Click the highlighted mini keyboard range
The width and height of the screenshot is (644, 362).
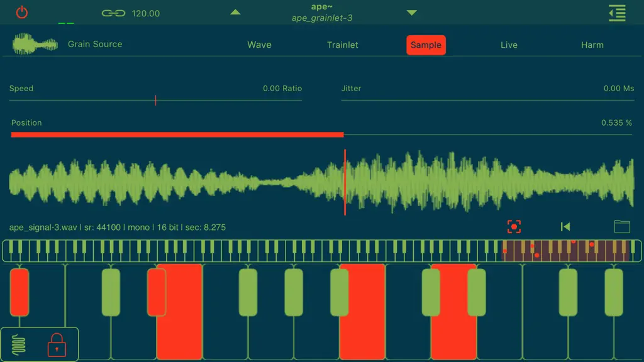(x=565, y=251)
